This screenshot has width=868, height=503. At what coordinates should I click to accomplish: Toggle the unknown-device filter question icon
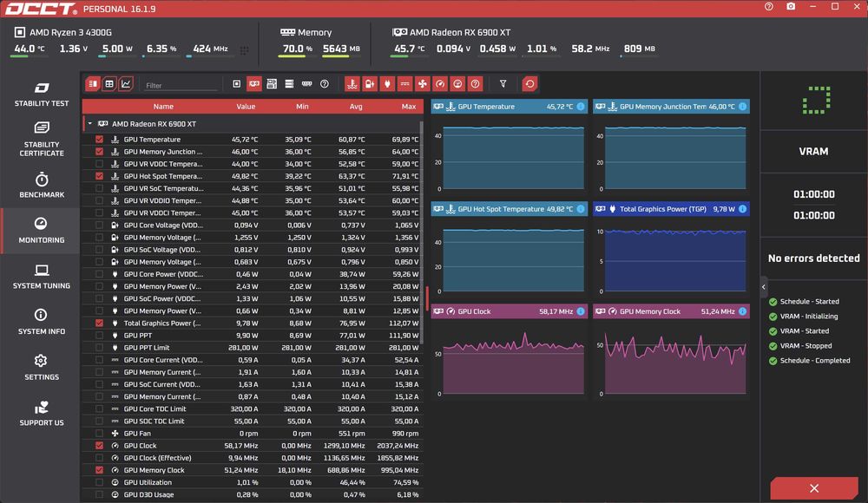click(x=325, y=84)
